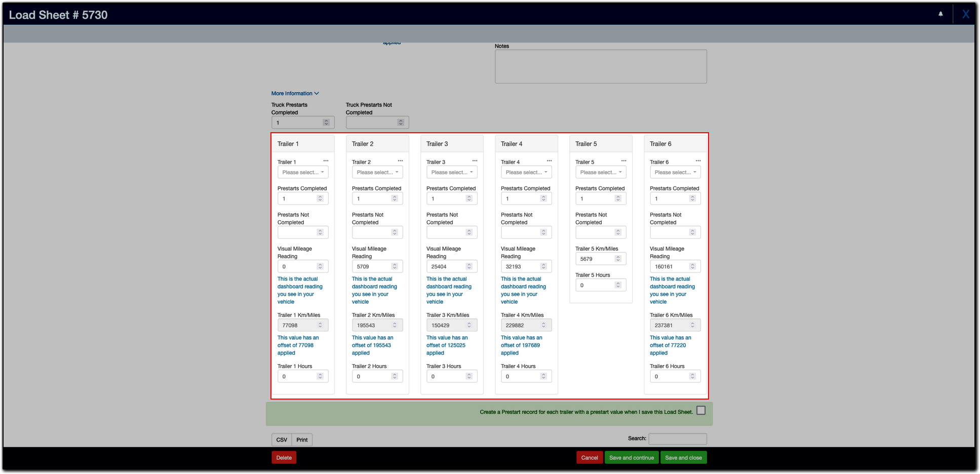Click the Trailer 1 card header
980x474 pixels.
(303, 144)
